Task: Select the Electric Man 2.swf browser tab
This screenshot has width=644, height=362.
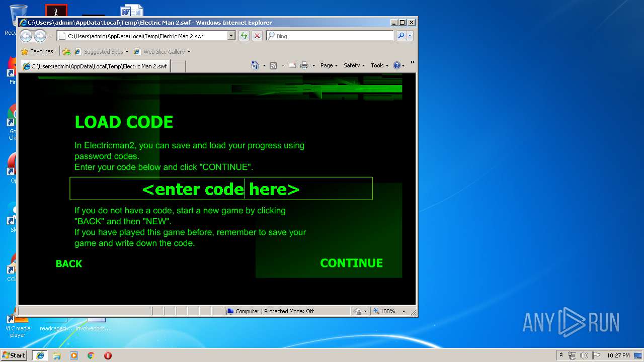Action: 95,66
